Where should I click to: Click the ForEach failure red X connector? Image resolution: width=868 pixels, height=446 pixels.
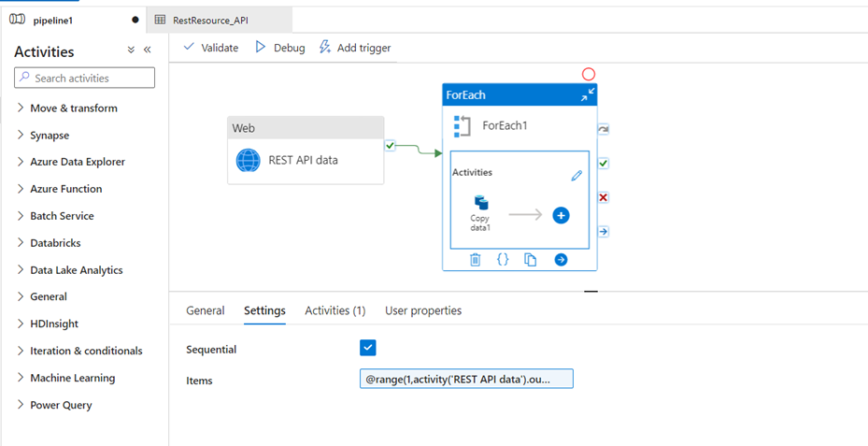[604, 197]
